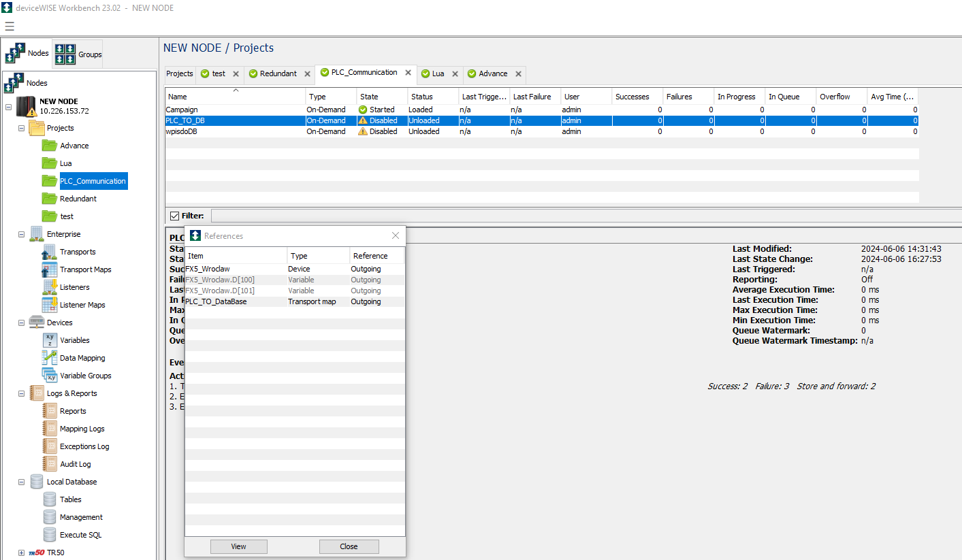Screen dimensions: 962x560
Task: Collapse the Projects tree branch
Action: (22, 128)
